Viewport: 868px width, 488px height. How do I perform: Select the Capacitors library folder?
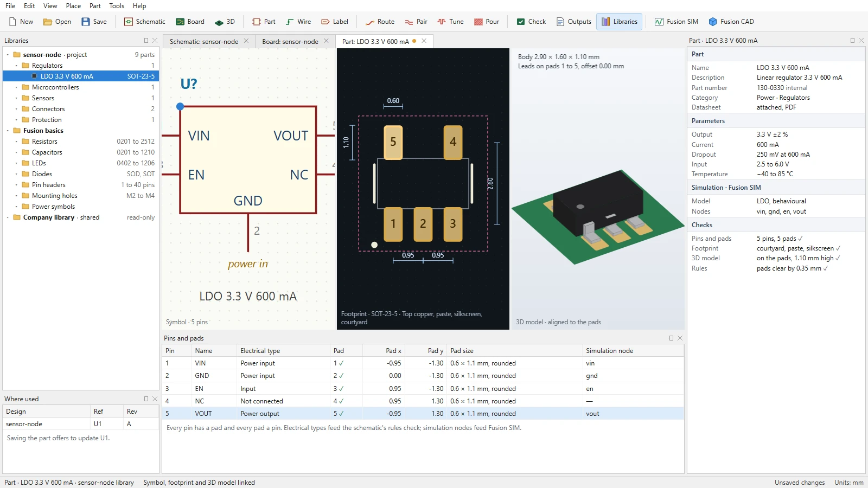[x=81, y=152]
